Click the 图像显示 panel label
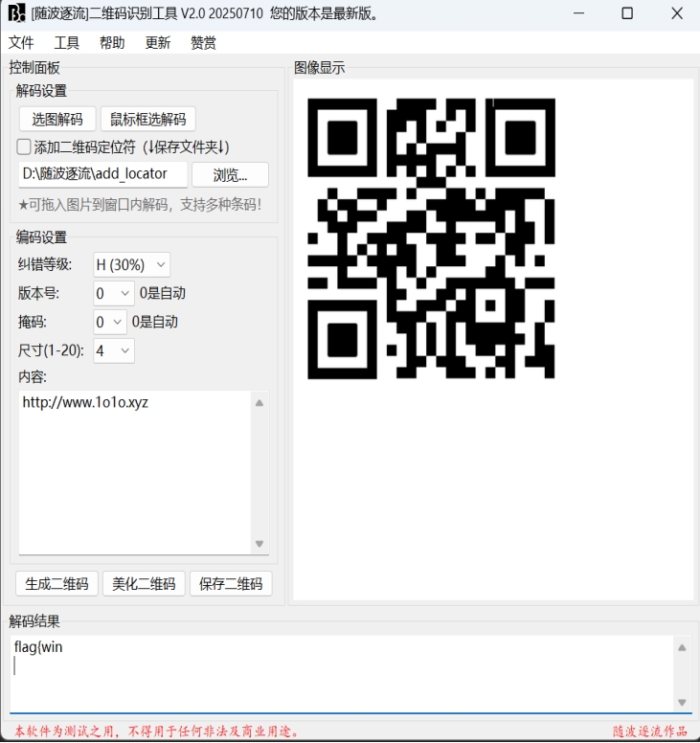Viewport: 700px width, 743px height. coord(319,68)
